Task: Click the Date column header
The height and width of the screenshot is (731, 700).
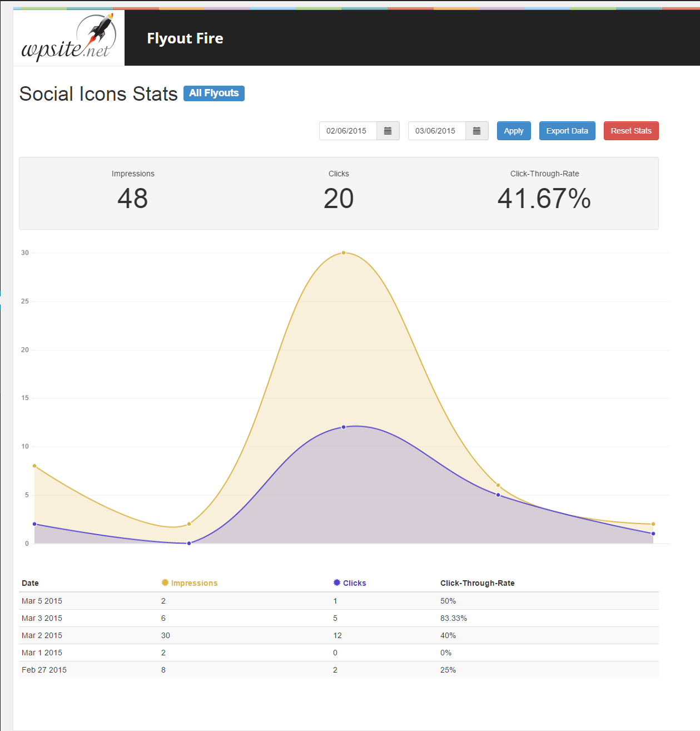Action: [30, 583]
